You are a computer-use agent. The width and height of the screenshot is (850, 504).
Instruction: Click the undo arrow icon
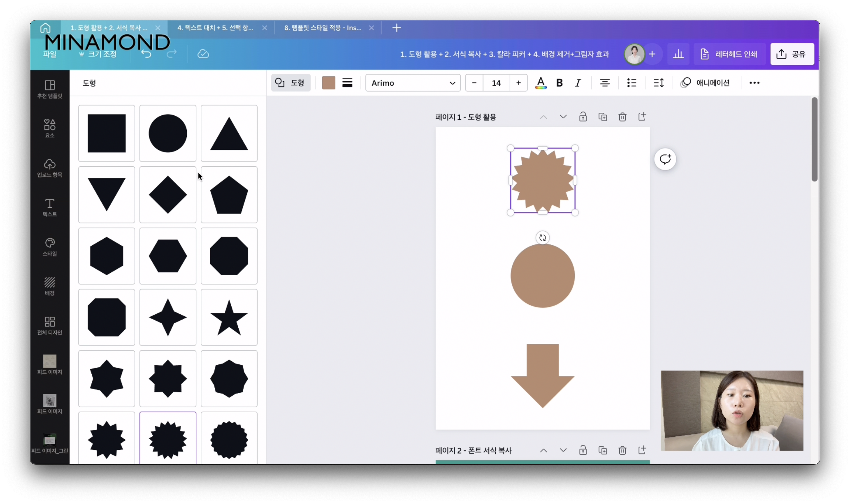(146, 54)
